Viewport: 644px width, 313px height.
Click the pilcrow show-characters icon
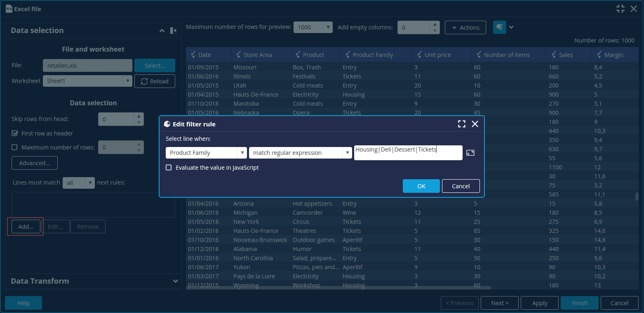click(x=499, y=27)
